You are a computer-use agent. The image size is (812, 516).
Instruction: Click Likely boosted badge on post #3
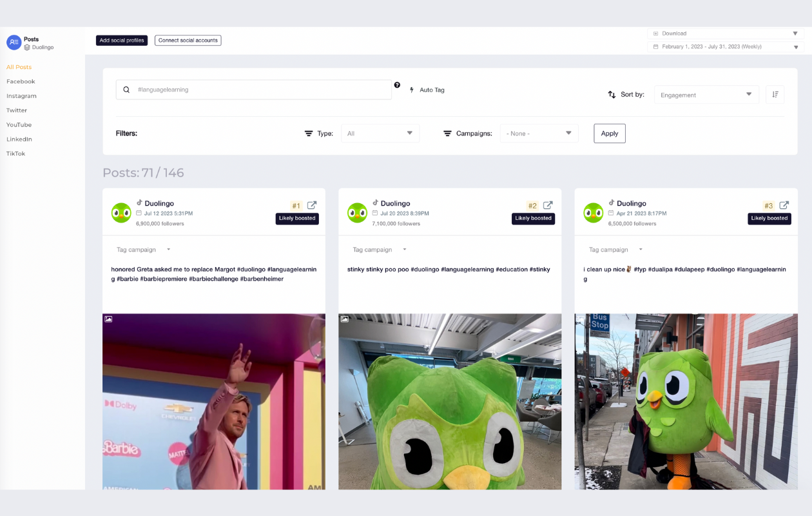(x=769, y=219)
